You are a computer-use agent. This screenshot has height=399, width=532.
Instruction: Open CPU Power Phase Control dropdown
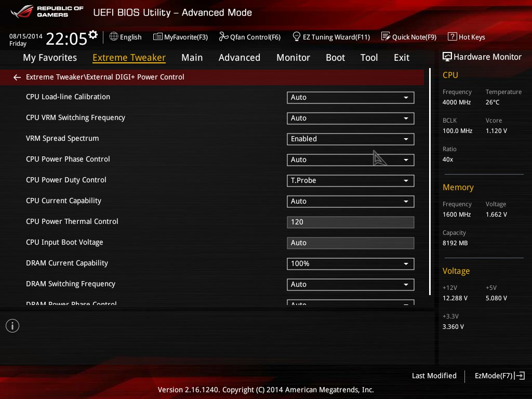(x=350, y=160)
